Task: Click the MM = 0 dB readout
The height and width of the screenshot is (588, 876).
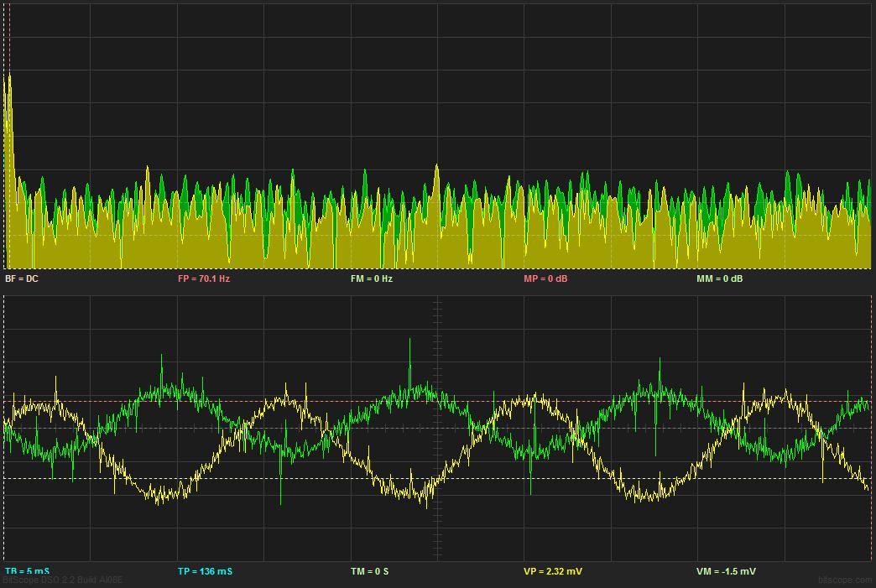Action: click(720, 278)
